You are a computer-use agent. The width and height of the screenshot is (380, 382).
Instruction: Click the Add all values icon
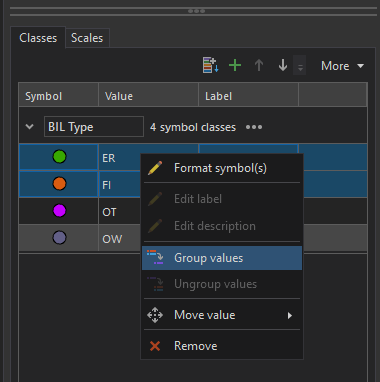[x=211, y=65]
